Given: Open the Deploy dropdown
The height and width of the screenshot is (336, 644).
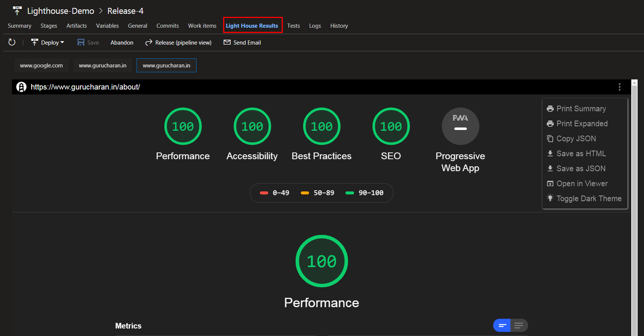Looking at the screenshot, I should [x=48, y=42].
